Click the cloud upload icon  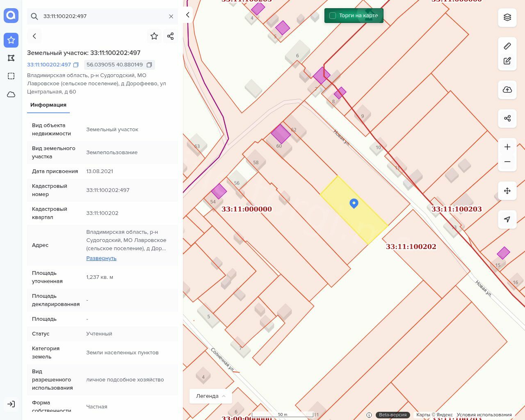507,90
